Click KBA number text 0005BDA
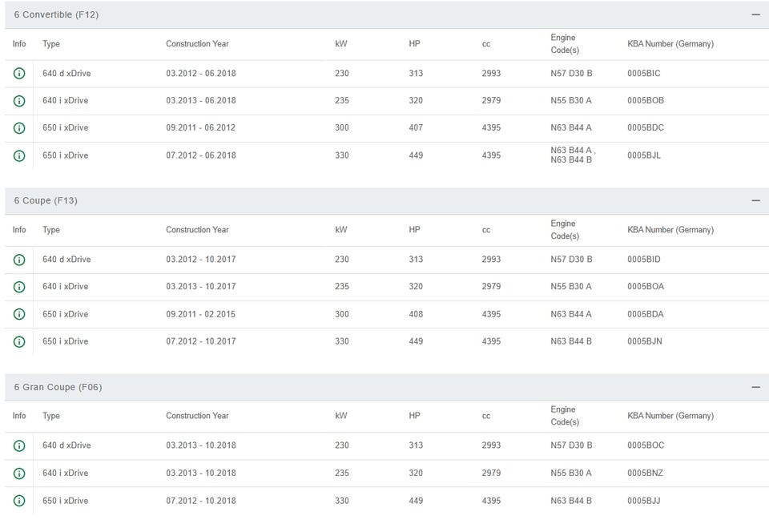769x532 pixels. (646, 314)
